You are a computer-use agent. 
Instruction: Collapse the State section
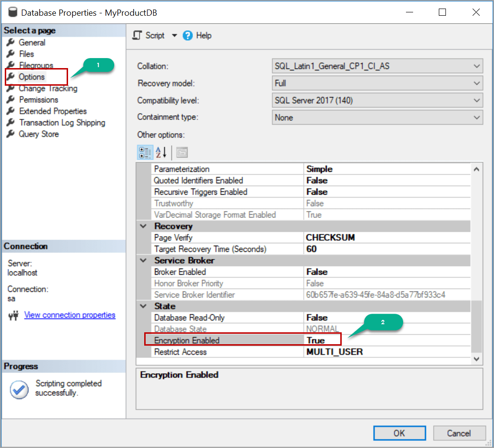pos(145,306)
